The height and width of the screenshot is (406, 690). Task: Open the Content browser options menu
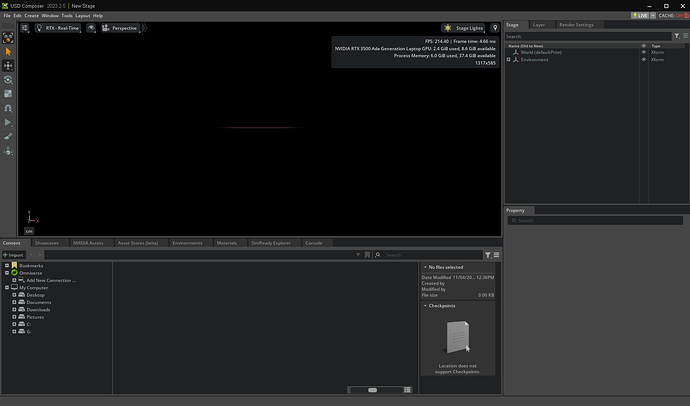(x=496, y=255)
